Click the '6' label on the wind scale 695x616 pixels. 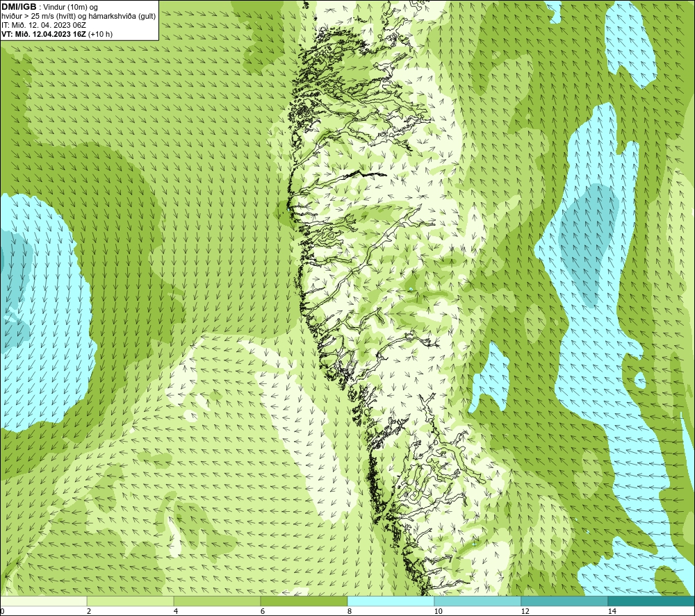[x=263, y=611]
